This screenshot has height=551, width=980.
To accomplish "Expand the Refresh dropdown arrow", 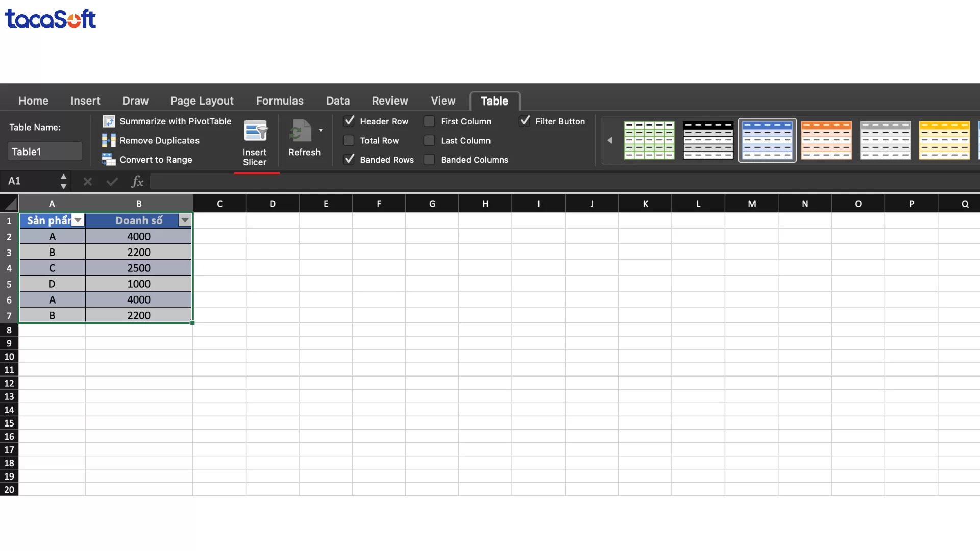I will click(321, 130).
